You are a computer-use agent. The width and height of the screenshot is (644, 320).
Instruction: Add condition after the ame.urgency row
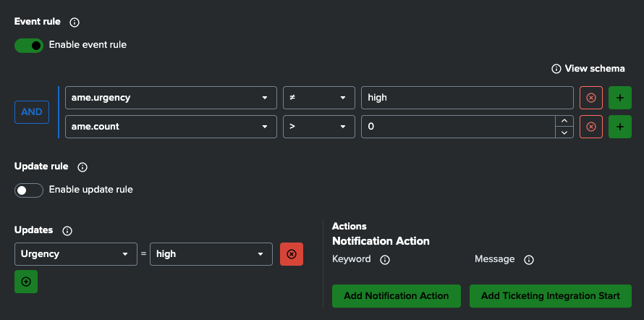click(x=620, y=98)
